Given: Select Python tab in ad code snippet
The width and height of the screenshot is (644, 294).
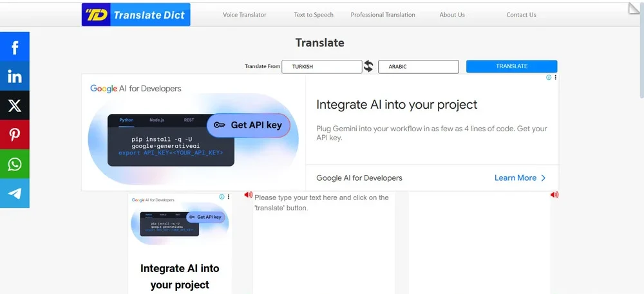Looking at the screenshot, I should 126,120.
